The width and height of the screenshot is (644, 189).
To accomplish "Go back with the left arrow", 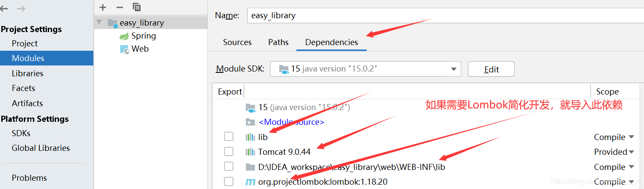I will 3,8.
